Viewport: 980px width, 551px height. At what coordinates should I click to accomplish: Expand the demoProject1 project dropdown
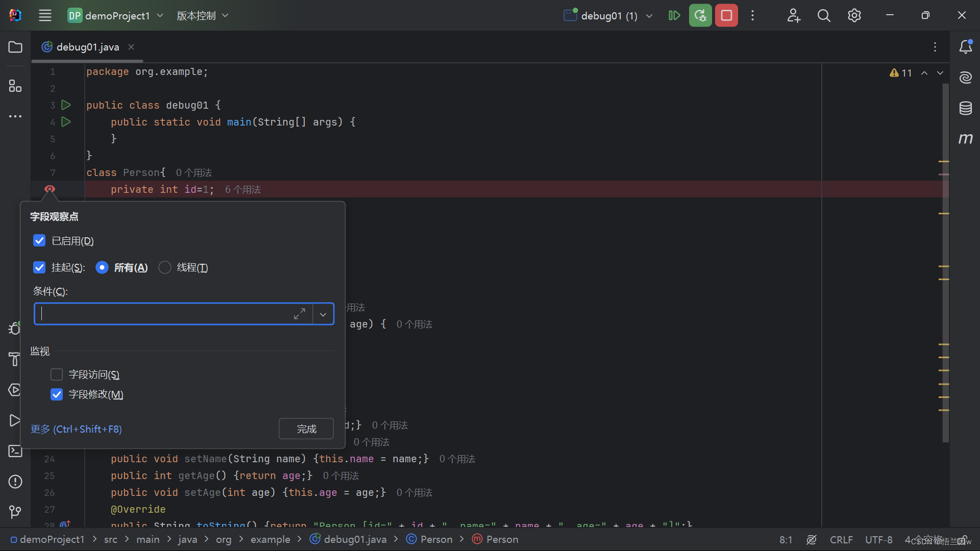point(116,15)
